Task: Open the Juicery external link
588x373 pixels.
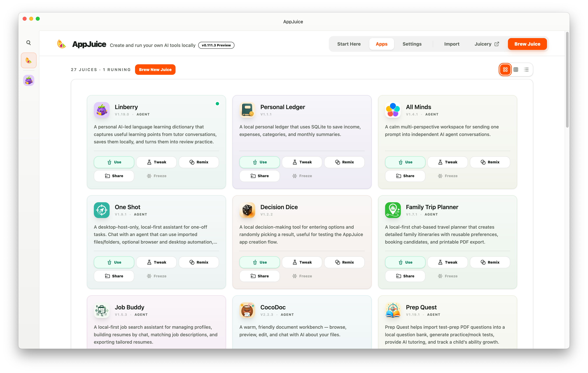Action: [486, 44]
